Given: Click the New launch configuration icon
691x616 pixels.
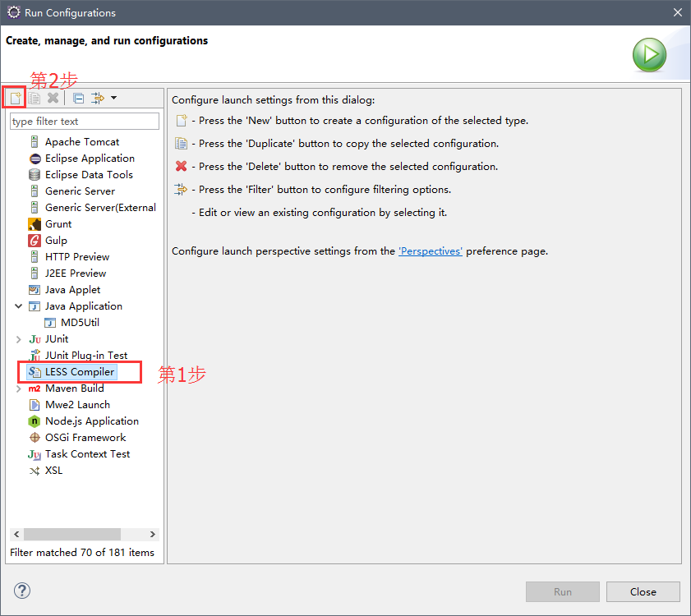Looking at the screenshot, I should point(15,98).
